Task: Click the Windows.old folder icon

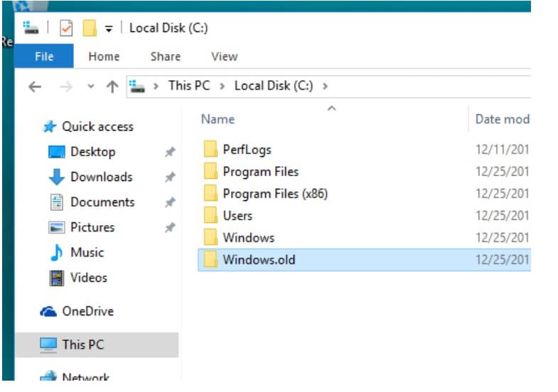Action: pyautogui.click(x=210, y=259)
